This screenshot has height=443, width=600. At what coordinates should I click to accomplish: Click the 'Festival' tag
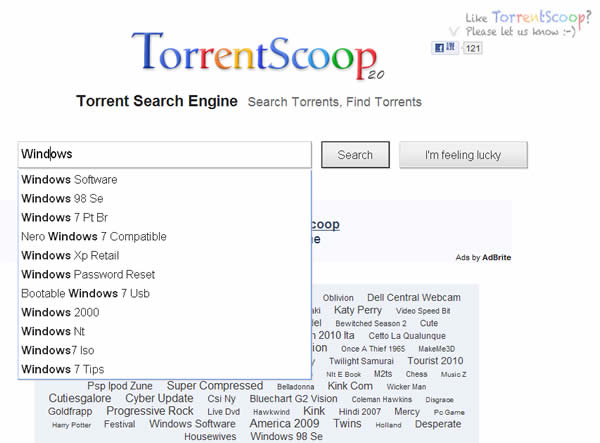(119, 424)
